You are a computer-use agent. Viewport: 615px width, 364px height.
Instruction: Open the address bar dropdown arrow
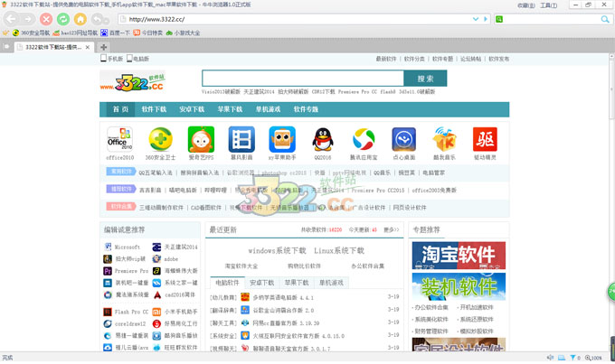(476, 19)
